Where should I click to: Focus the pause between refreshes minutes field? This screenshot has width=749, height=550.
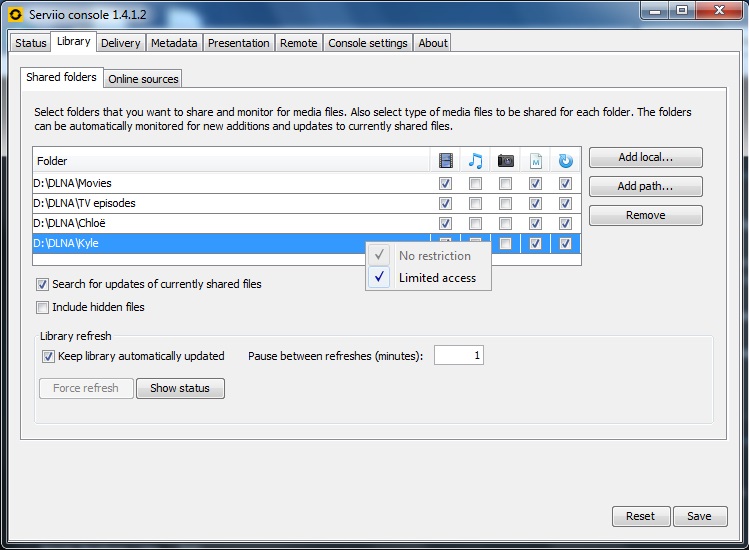(x=459, y=356)
